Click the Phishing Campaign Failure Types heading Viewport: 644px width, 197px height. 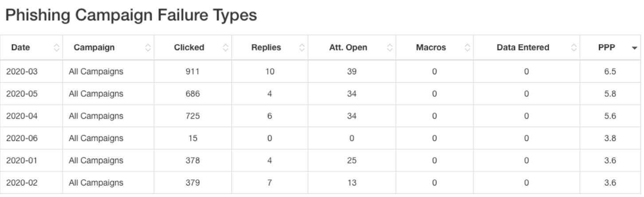click(x=131, y=15)
